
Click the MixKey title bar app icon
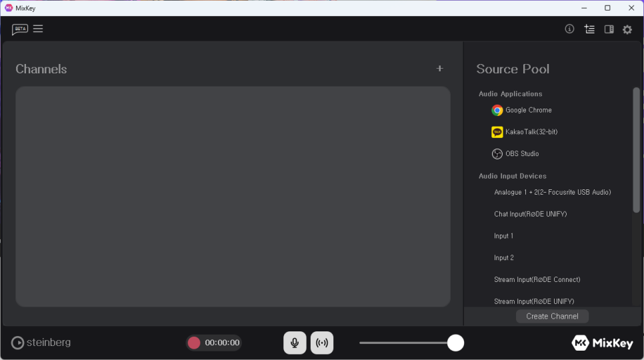[x=9, y=8]
